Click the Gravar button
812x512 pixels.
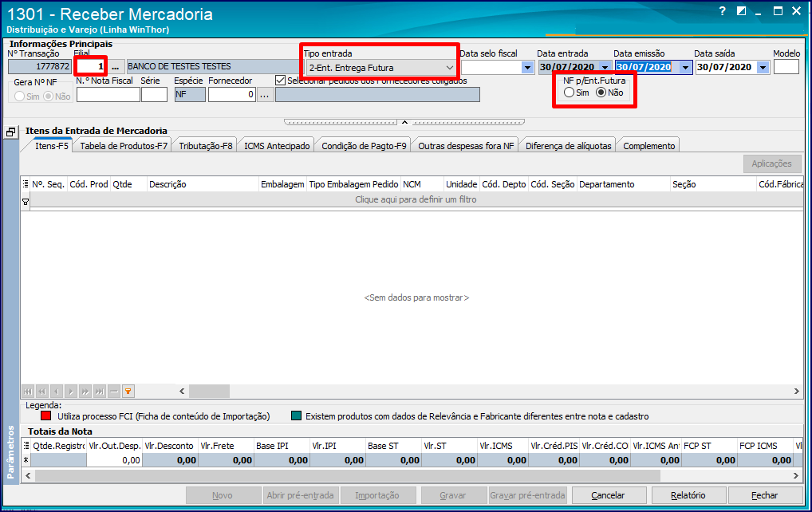pos(453,495)
